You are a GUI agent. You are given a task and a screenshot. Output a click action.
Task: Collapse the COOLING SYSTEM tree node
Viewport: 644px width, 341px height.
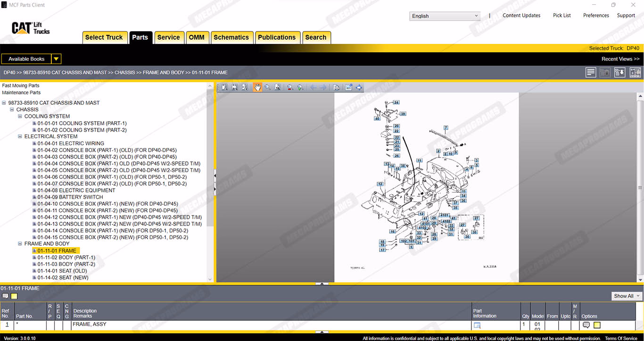click(20, 116)
